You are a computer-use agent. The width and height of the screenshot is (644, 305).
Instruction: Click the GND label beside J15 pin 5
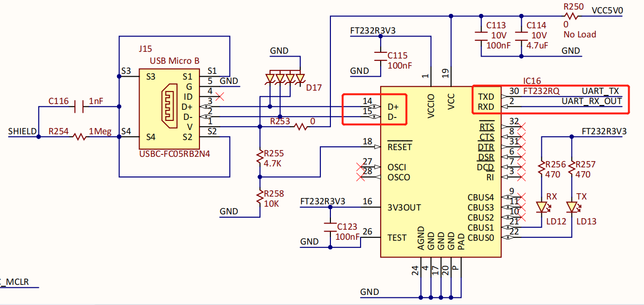pyautogui.click(x=229, y=81)
